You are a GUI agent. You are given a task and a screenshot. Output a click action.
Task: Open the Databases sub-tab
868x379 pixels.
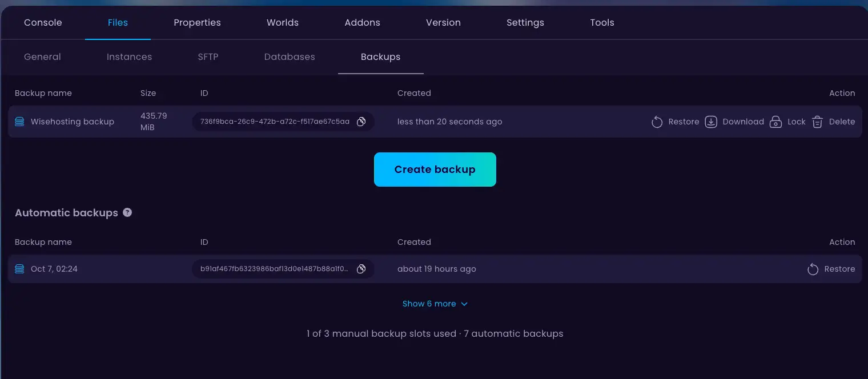290,57
